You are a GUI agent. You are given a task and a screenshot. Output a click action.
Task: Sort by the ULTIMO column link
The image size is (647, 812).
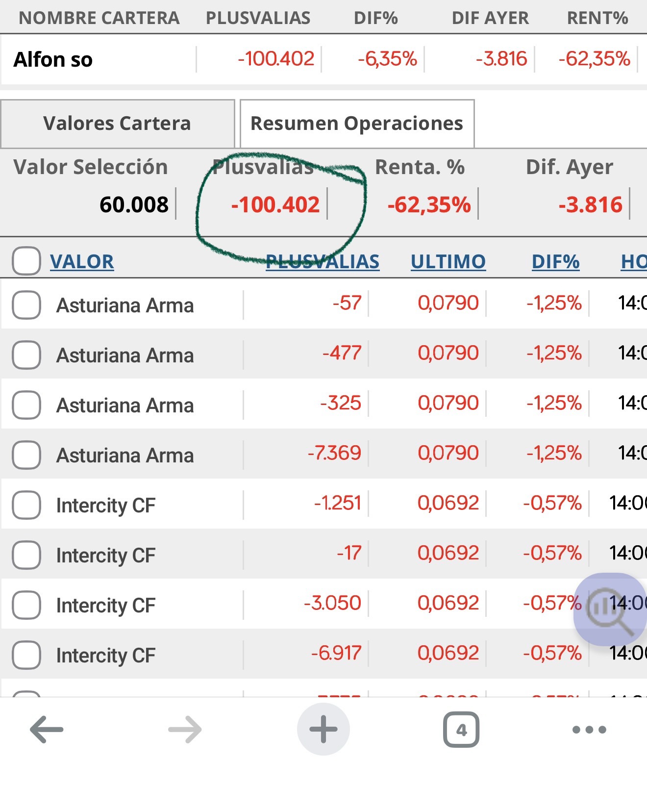pos(448,261)
